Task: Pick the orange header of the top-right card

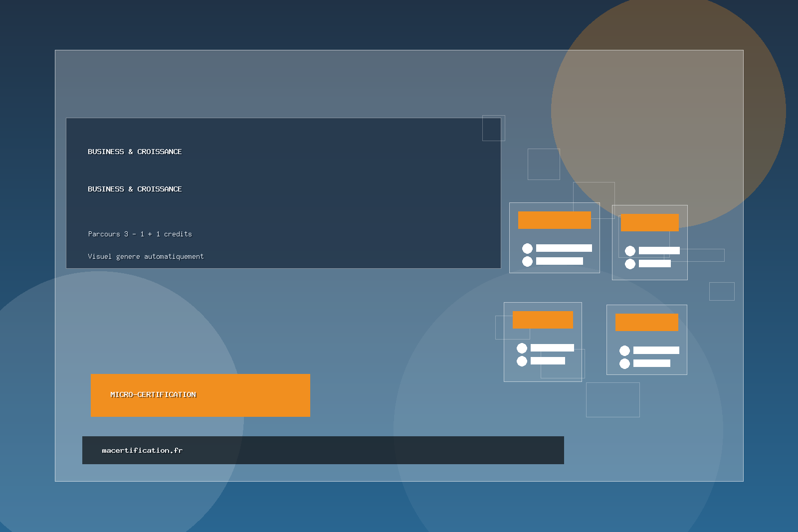Action: point(649,222)
